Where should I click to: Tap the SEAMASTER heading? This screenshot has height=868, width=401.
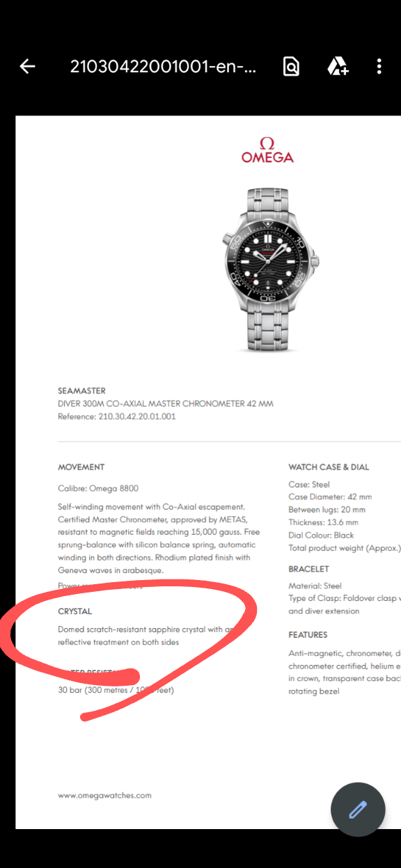(82, 391)
